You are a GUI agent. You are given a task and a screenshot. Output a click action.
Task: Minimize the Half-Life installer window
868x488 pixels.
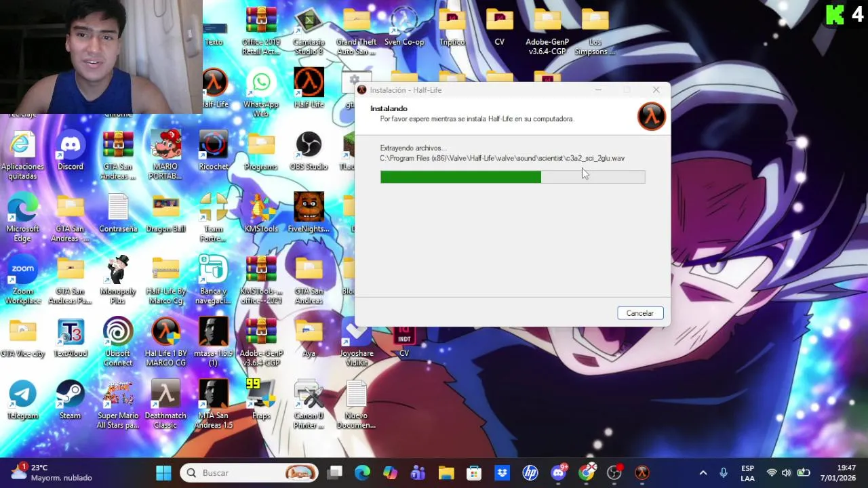(598, 90)
